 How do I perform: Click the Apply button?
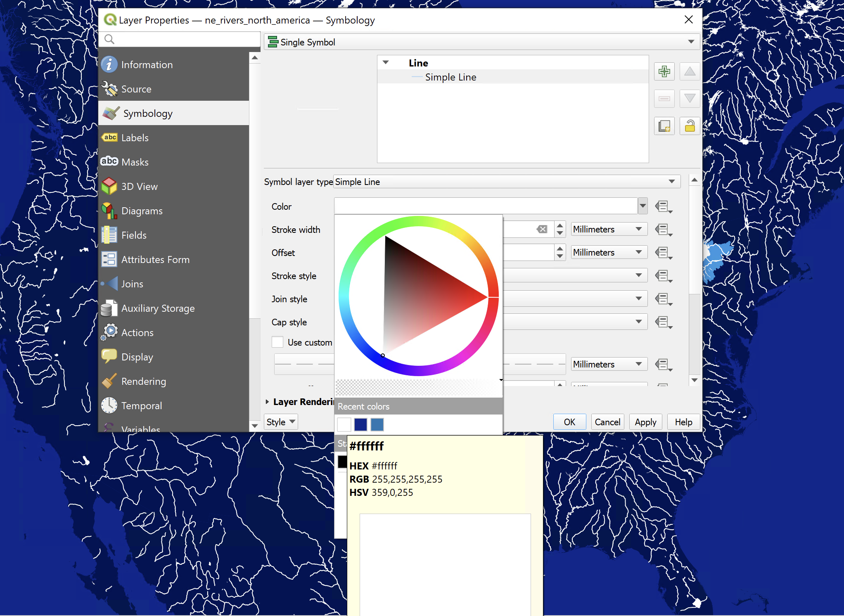[645, 422]
